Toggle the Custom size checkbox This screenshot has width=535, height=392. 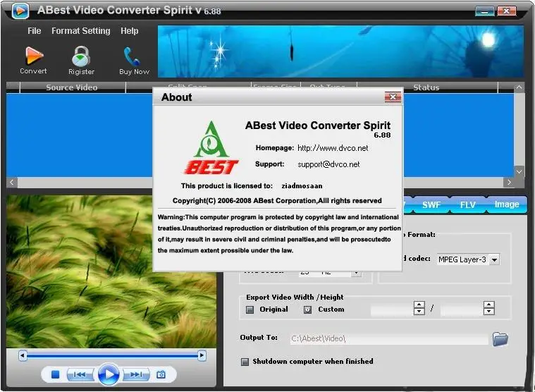coord(307,310)
